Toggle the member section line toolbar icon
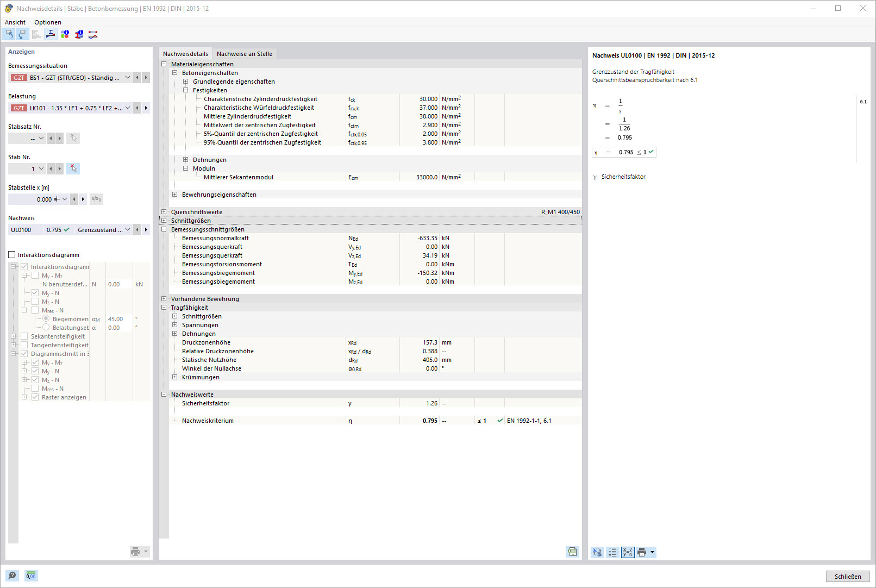 click(51, 34)
